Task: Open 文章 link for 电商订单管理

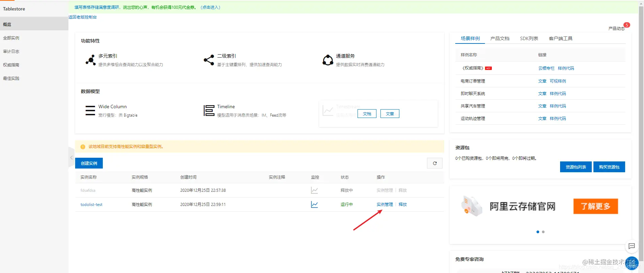Action: point(542,81)
